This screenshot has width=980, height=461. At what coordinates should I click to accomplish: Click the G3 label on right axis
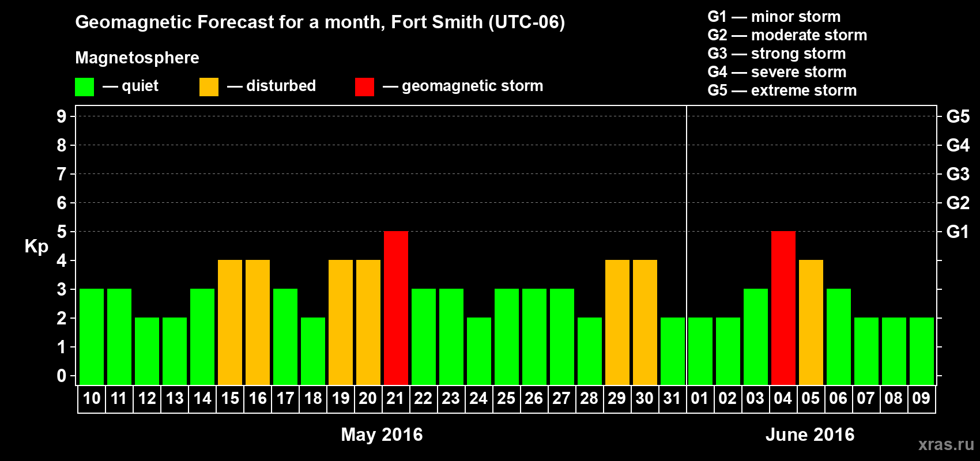coord(958,174)
